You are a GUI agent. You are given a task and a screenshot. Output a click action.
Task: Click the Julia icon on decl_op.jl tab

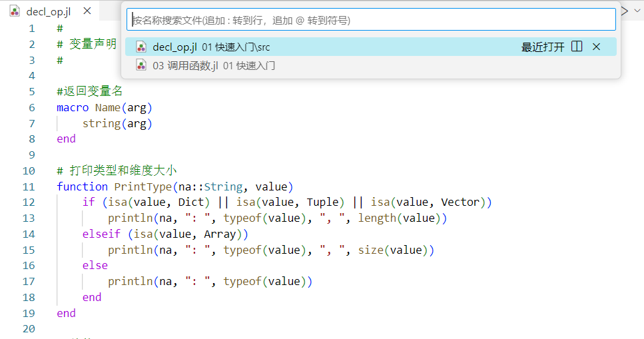coord(15,11)
